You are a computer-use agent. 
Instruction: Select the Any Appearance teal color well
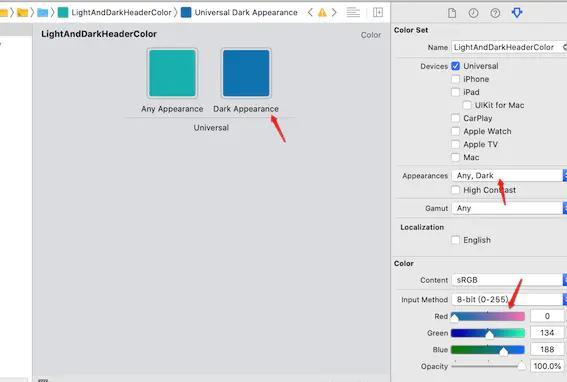tap(172, 73)
